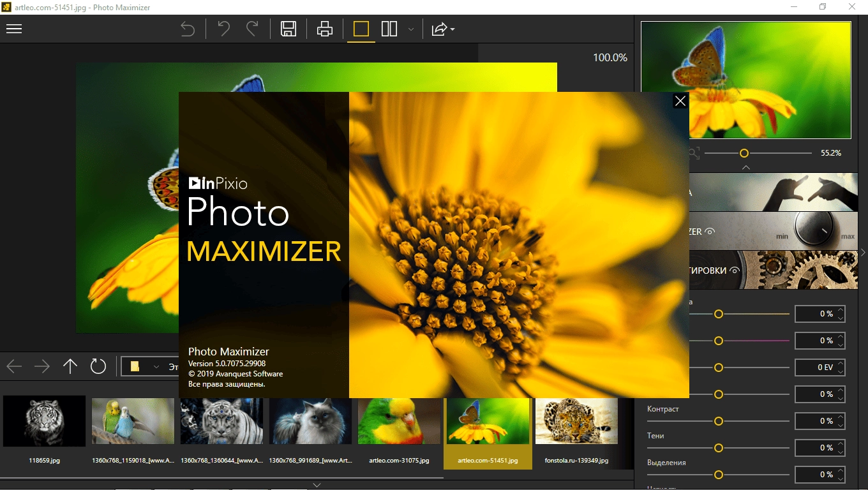The height and width of the screenshot is (490, 868).
Task: Click the 55.2% zoom value text
Action: [x=831, y=153]
